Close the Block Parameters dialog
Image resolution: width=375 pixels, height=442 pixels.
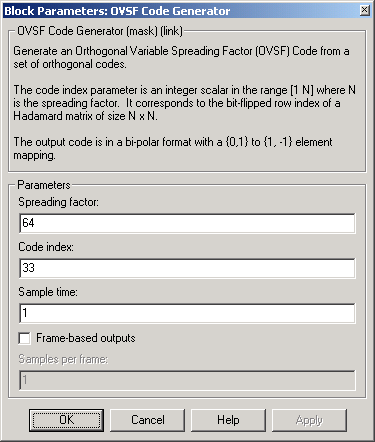click(365, 10)
